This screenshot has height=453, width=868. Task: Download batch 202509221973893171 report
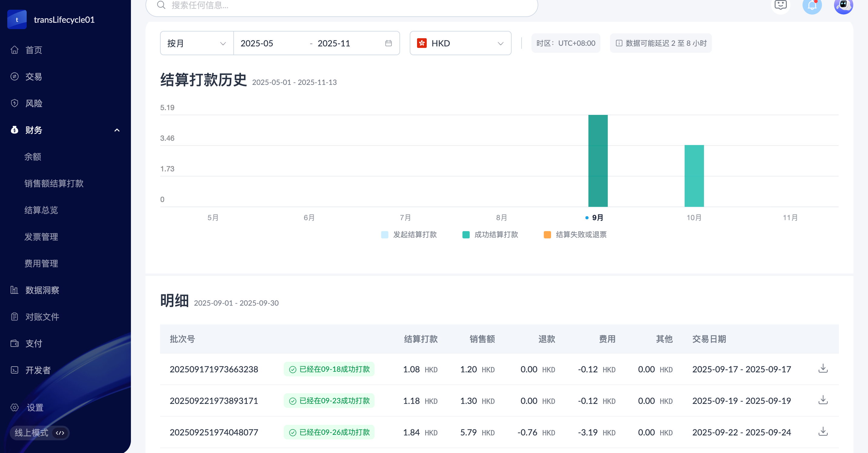(823, 400)
